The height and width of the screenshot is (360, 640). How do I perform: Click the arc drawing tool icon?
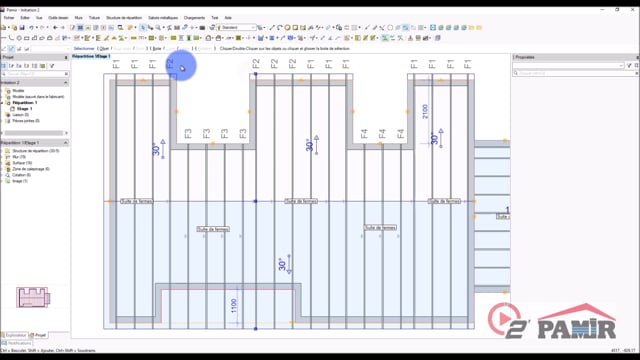coord(280,28)
